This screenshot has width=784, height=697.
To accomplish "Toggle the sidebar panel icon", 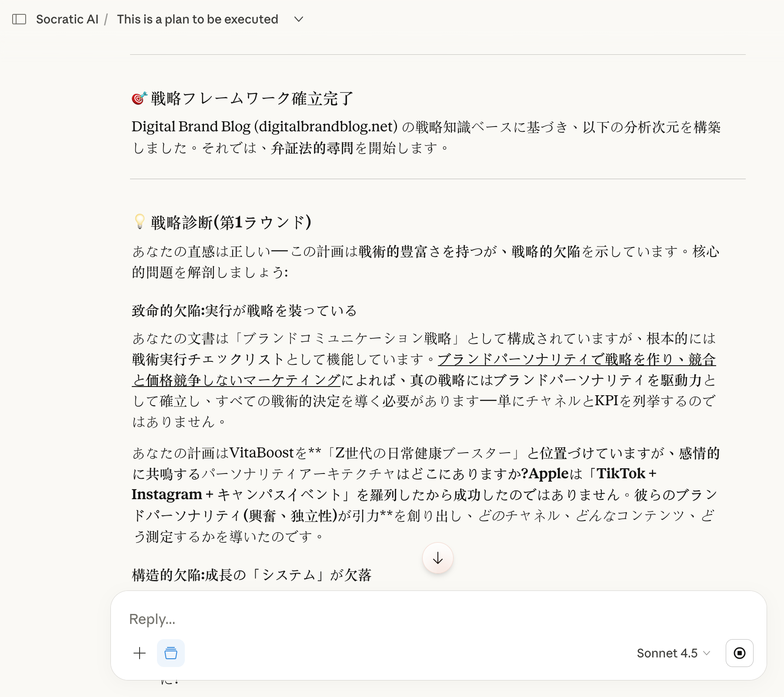I will click(19, 19).
